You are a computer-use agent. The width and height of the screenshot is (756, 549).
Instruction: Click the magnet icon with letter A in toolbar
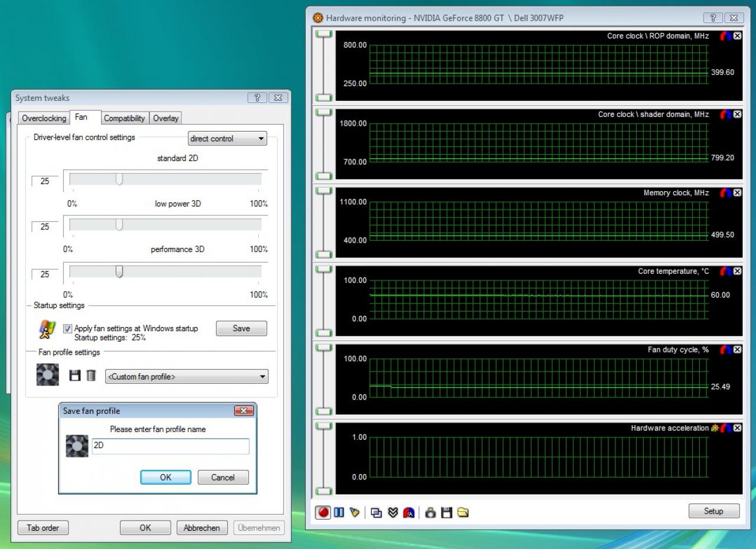[409, 512]
